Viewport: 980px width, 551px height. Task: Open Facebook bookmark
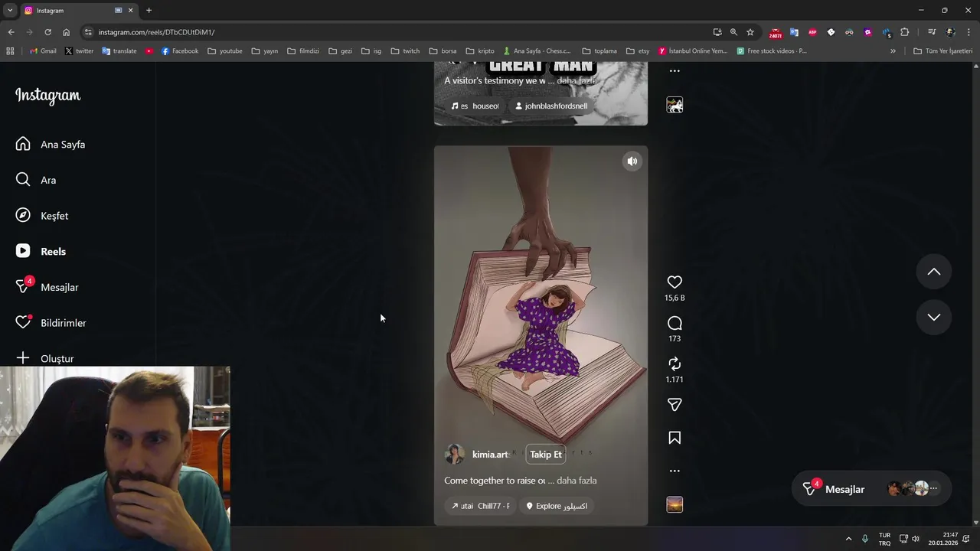coord(180,51)
